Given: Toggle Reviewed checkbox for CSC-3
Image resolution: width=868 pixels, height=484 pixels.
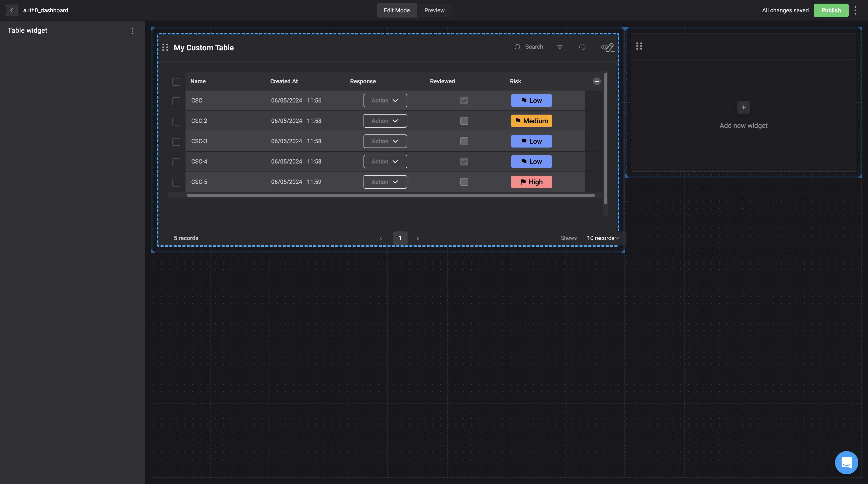Looking at the screenshot, I should (x=464, y=141).
